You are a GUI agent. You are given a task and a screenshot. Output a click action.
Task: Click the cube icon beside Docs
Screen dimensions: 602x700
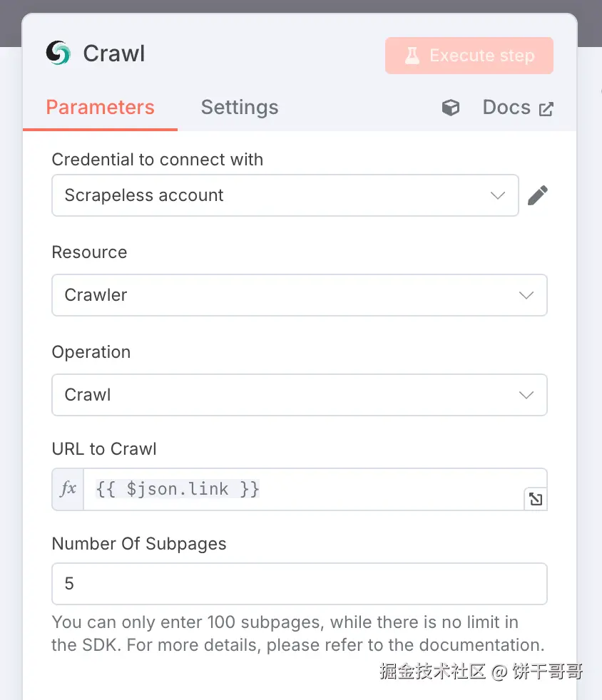[451, 108]
